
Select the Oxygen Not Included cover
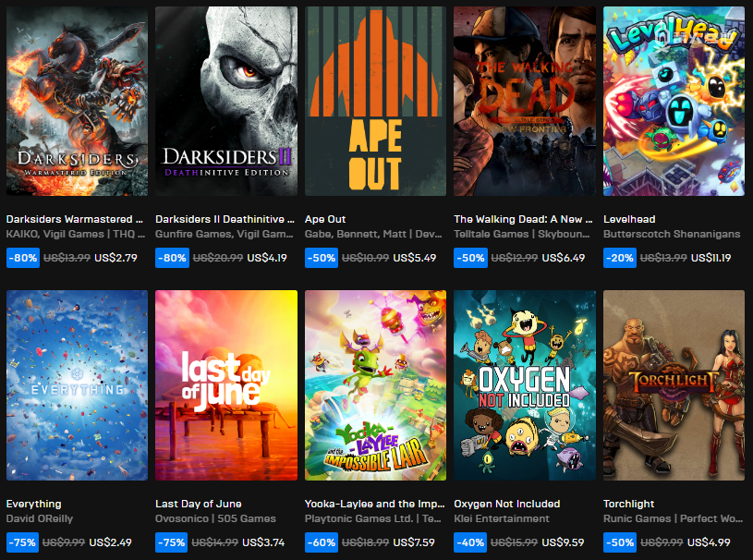[x=525, y=385]
